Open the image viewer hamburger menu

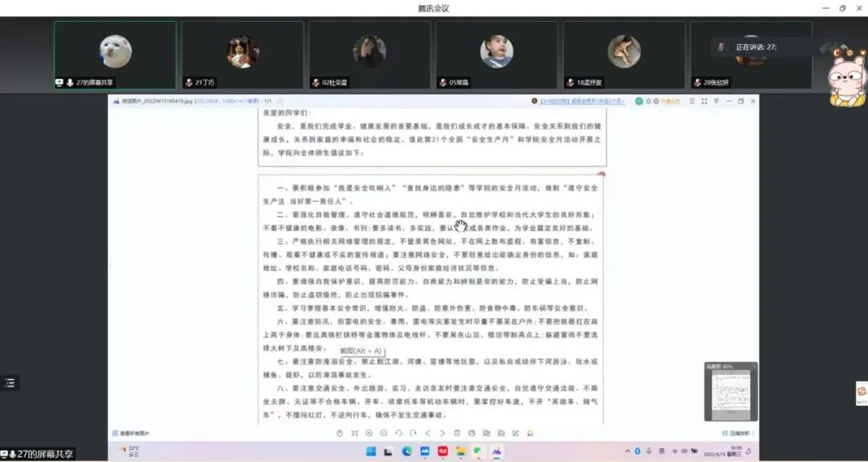coord(690,101)
